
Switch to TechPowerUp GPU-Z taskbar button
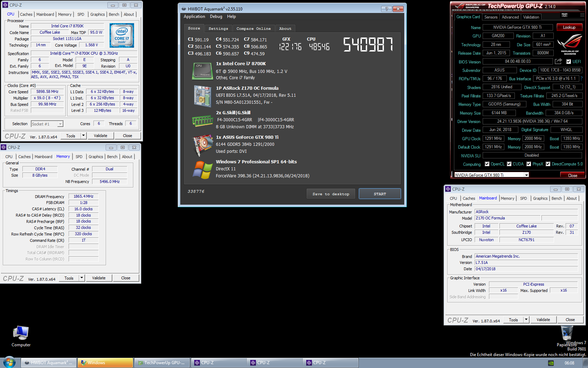click(x=162, y=363)
